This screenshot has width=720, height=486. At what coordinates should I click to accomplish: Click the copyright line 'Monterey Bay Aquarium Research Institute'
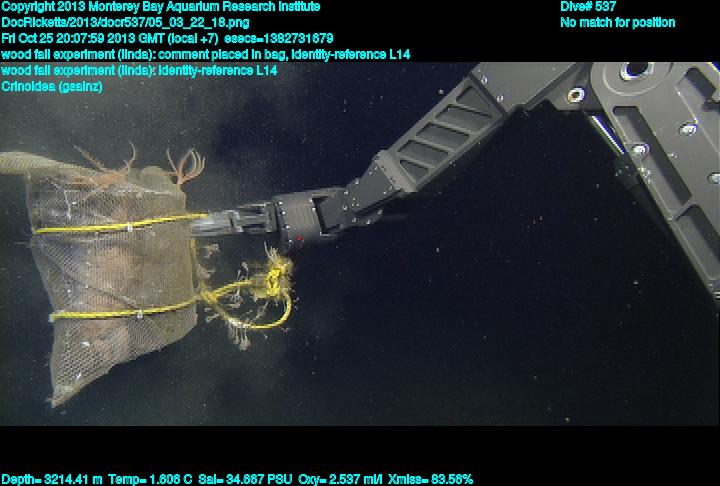coord(160,7)
